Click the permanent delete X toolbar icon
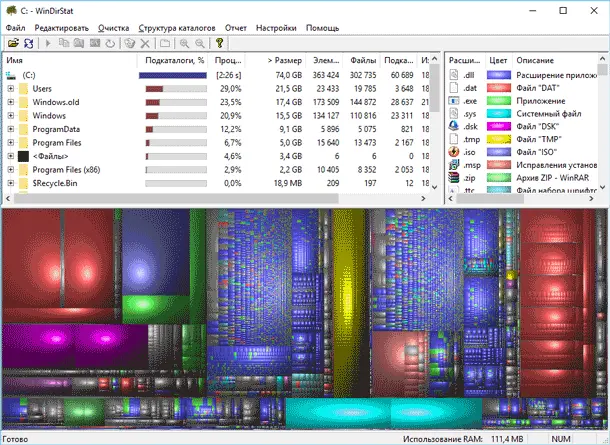The image size is (610, 445). (145, 43)
